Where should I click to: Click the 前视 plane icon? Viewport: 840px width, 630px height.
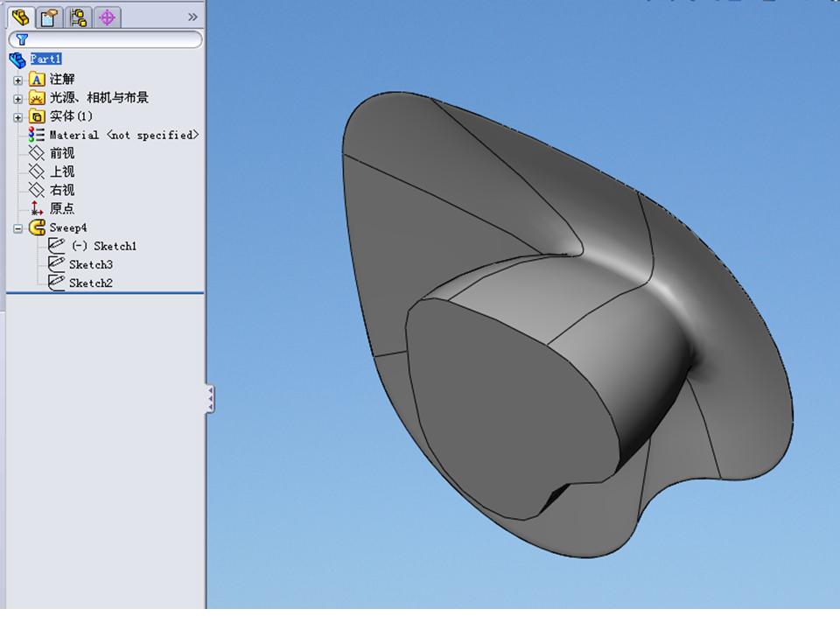pos(37,153)
